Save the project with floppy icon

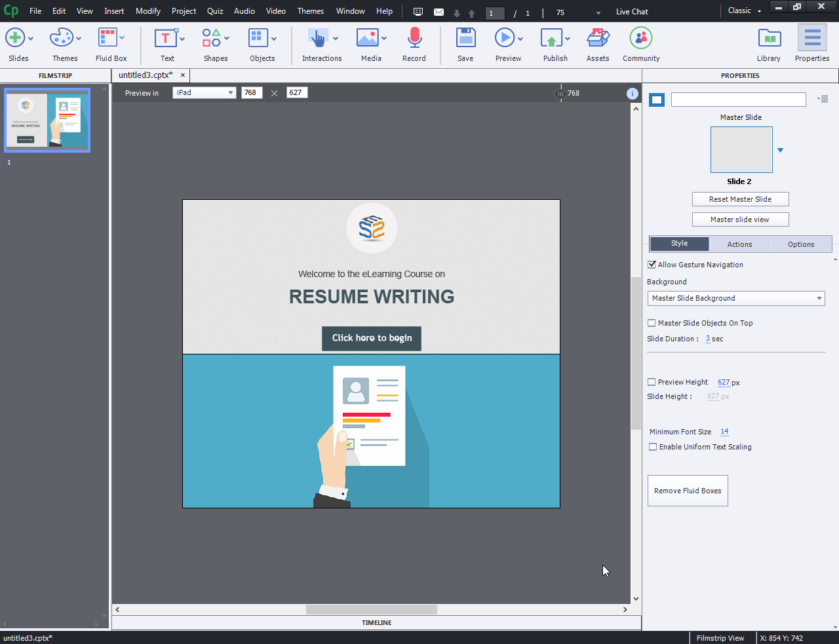click(465, 38)
